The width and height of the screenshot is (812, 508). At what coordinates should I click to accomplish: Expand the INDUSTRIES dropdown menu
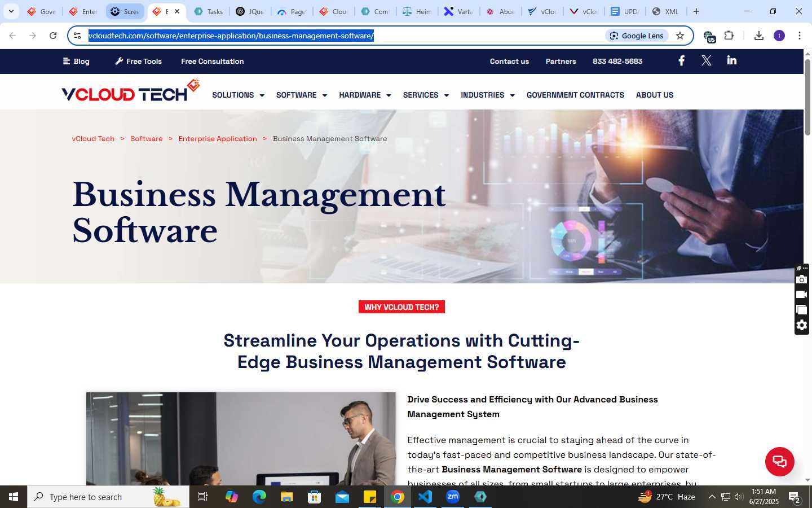pyautogui.click(x=488, y=95)
